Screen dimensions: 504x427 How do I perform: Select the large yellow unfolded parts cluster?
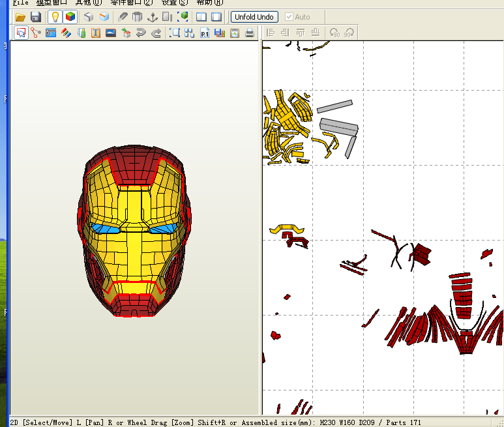tap(288, 127)
